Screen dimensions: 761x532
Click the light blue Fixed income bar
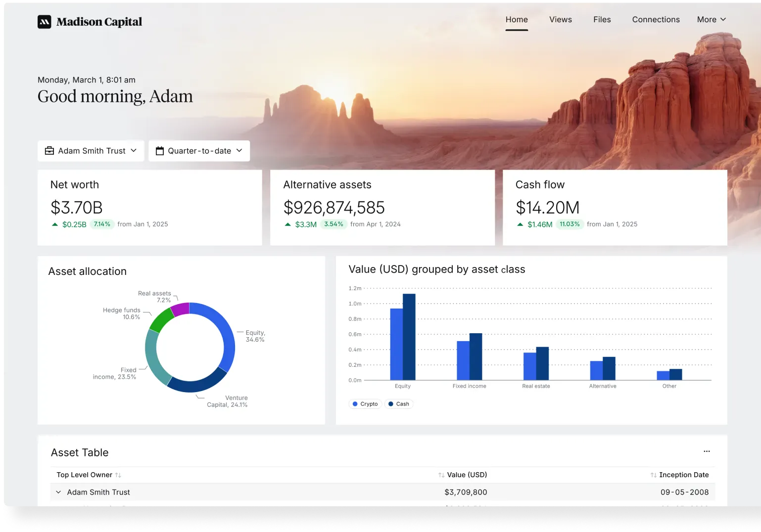pyautogui.click(x=463, y=360)
